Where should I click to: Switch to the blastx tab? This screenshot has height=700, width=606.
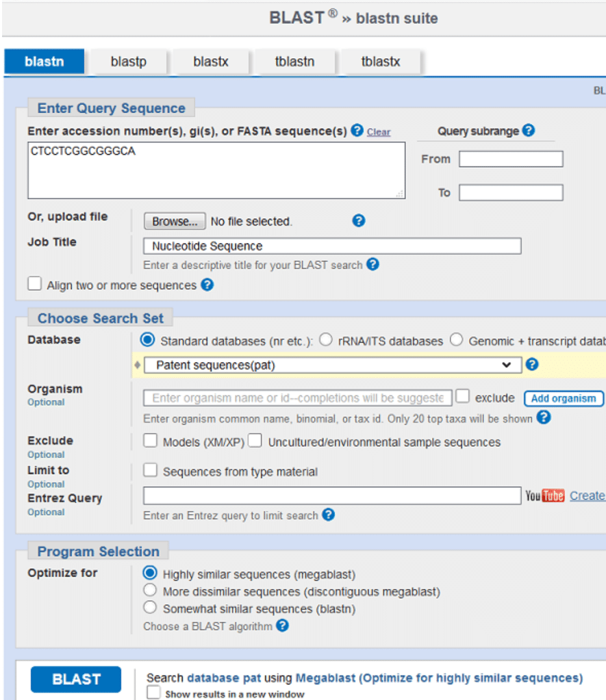(x=211, y=61)
